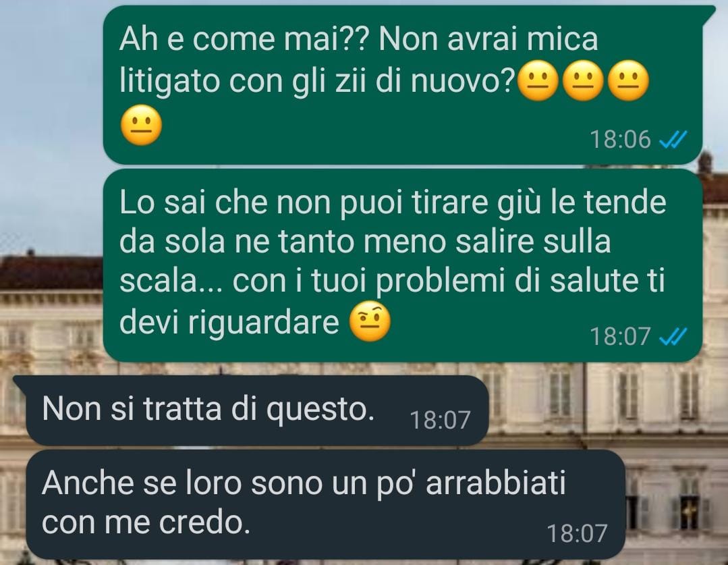Click the second neutral face emoji after 'nuovo?'
728x565 pixels.
[x=583, y=80]
